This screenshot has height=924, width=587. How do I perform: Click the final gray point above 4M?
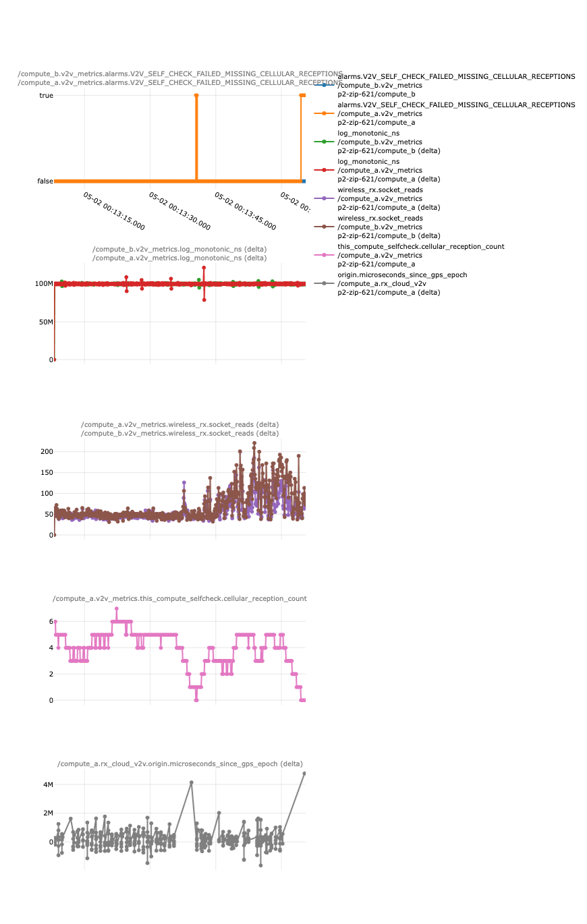tap(304, 774)
